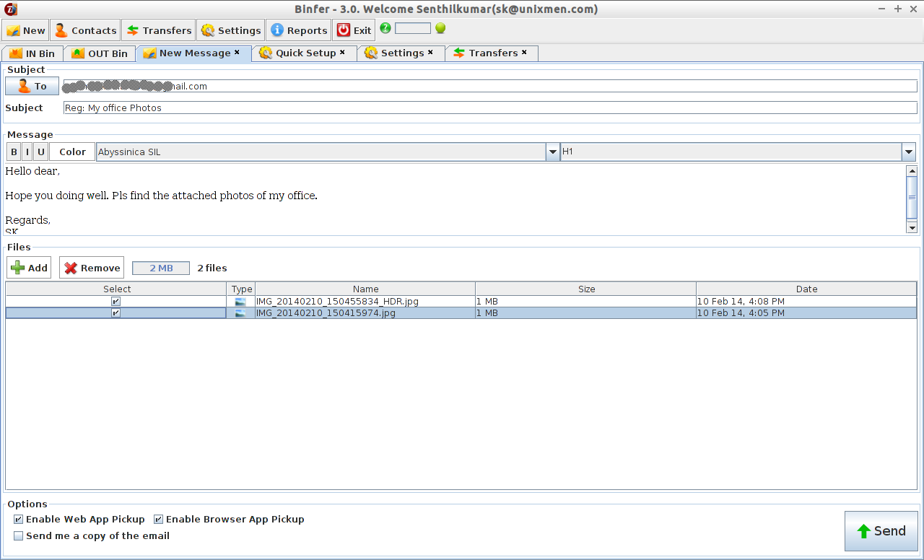
Task: Uncheck Enable Web App Pickup
Action: pyautogui.click(x=18, y=520)
